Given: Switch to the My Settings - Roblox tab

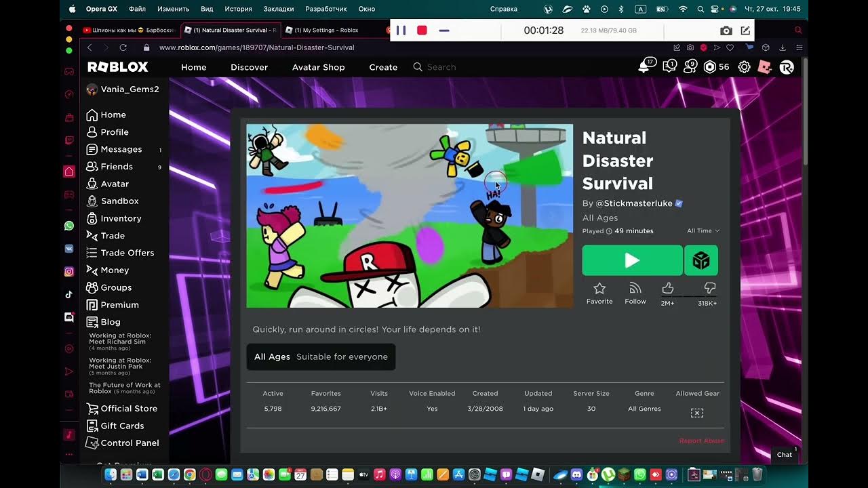Looking at the screenshot, I should click(326, 30).
